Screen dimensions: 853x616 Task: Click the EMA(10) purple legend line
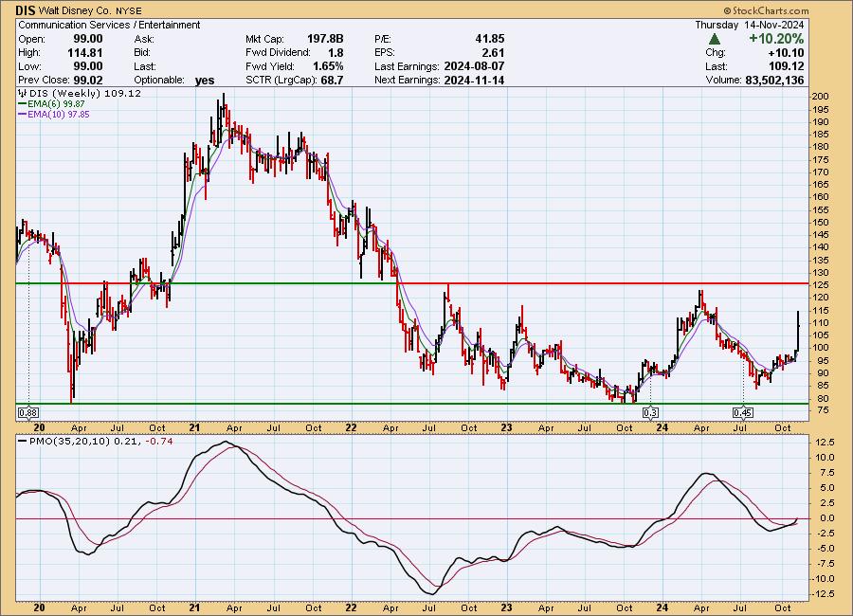click(x=23, y=115)
